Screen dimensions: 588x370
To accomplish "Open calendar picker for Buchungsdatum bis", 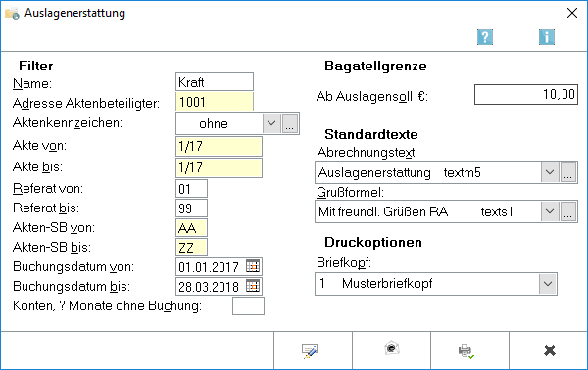I will pos(253,286).
